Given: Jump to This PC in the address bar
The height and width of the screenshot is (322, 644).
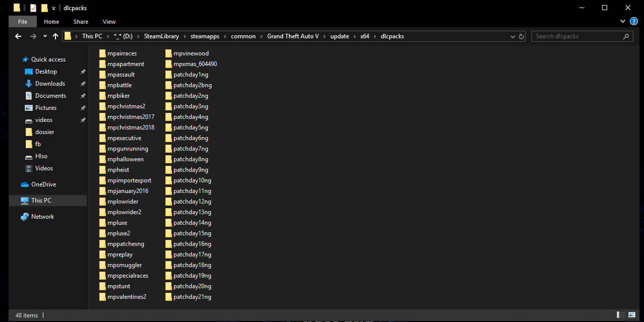Looking at the screenshot, I should click(92, 36).
